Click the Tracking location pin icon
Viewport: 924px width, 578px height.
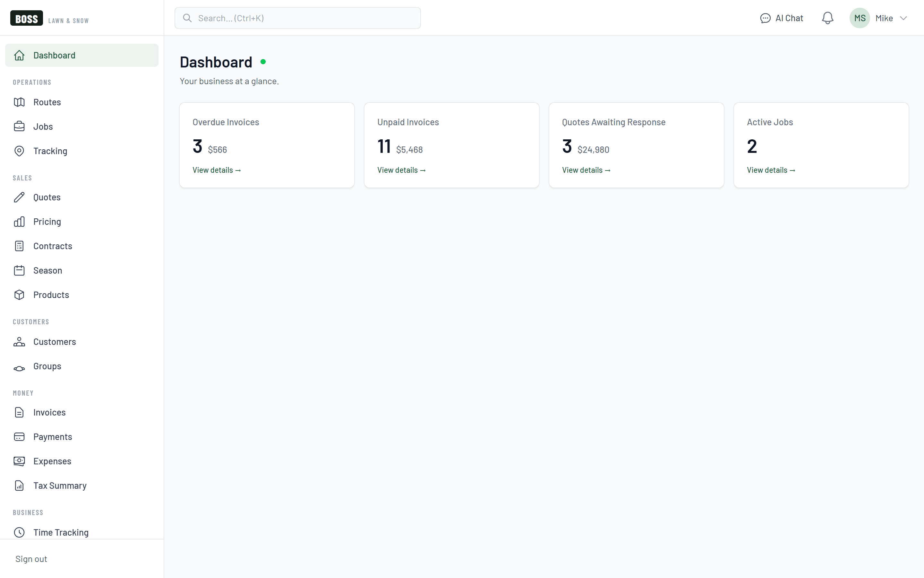point(19,151)
